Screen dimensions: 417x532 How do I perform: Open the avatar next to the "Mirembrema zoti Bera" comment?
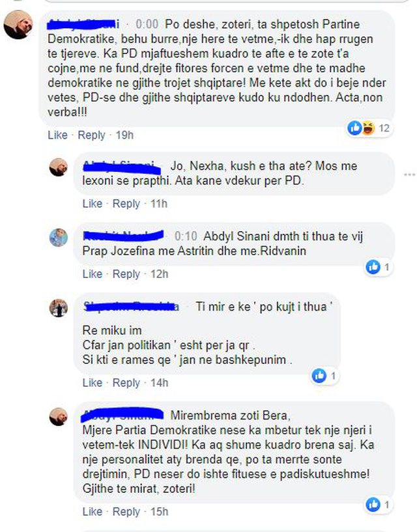[x=59, y=417]
